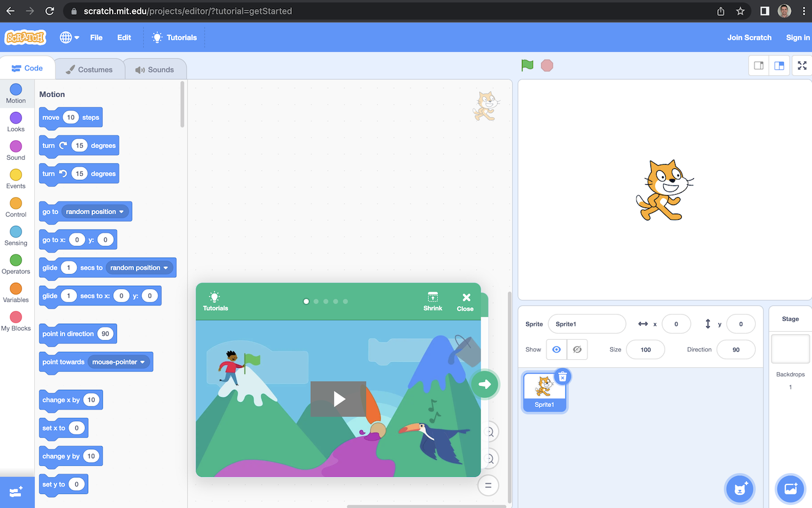Screen dimensions: 812x508
Task: Click the green flag to run project
Action: tap(527, 65)
